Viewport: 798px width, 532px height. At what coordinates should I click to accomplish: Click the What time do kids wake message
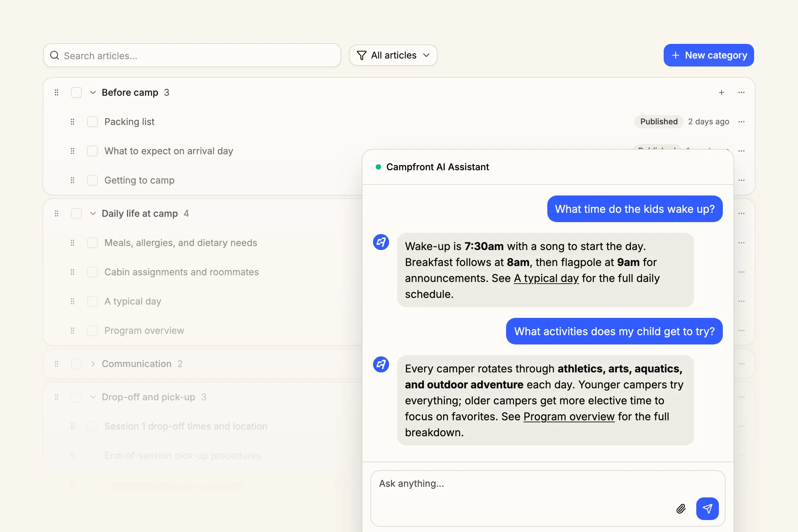click(635, 209)
